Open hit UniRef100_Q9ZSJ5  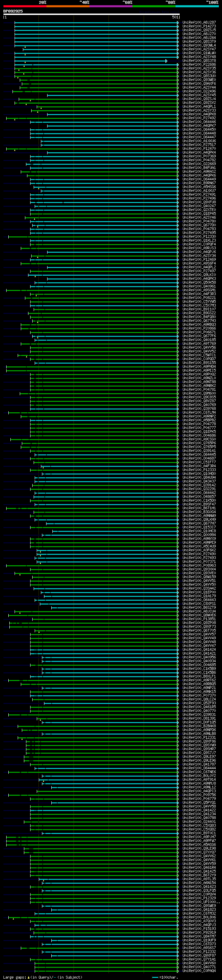click(199, 30)
